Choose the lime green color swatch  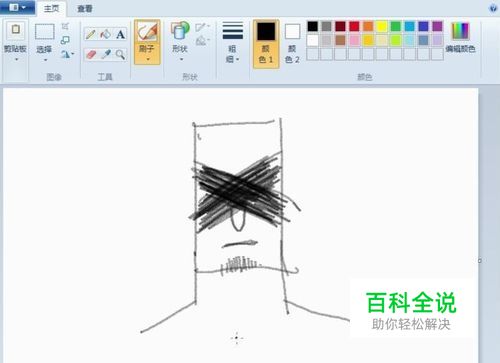(396, 40)
